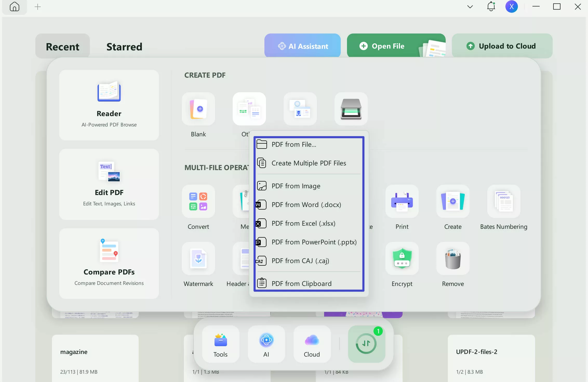This screenshot has height=382, width=588.
Task: Click the AI Assistant button
Action: (x=303, y=46)
